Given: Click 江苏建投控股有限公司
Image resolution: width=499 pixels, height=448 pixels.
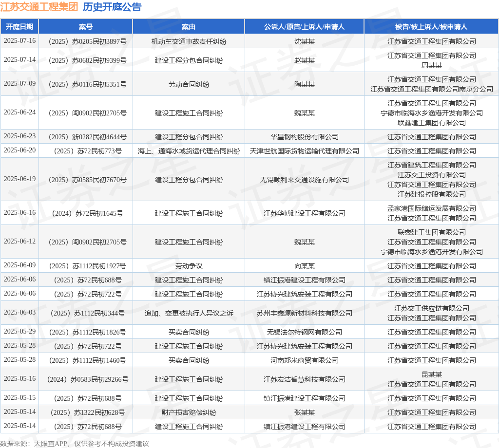Looking at the screenshot, I should 432,194.
